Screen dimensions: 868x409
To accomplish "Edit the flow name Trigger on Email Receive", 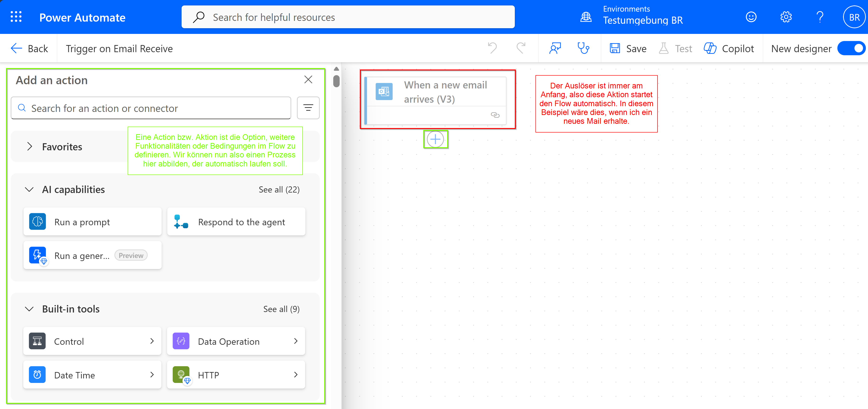I will tap(119, 48).
